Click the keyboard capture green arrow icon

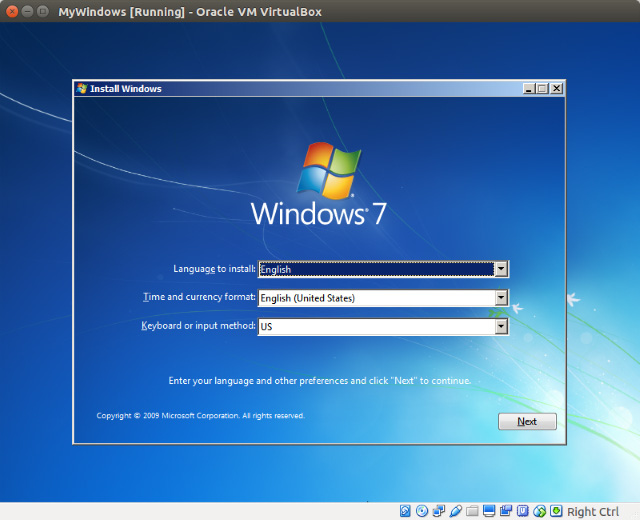557,511
